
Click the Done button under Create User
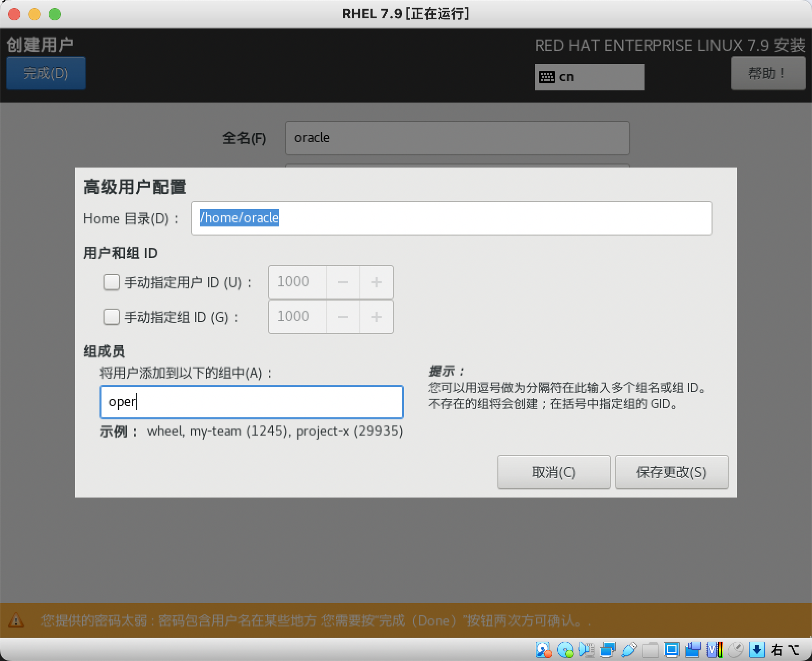(x=46, y=74)
